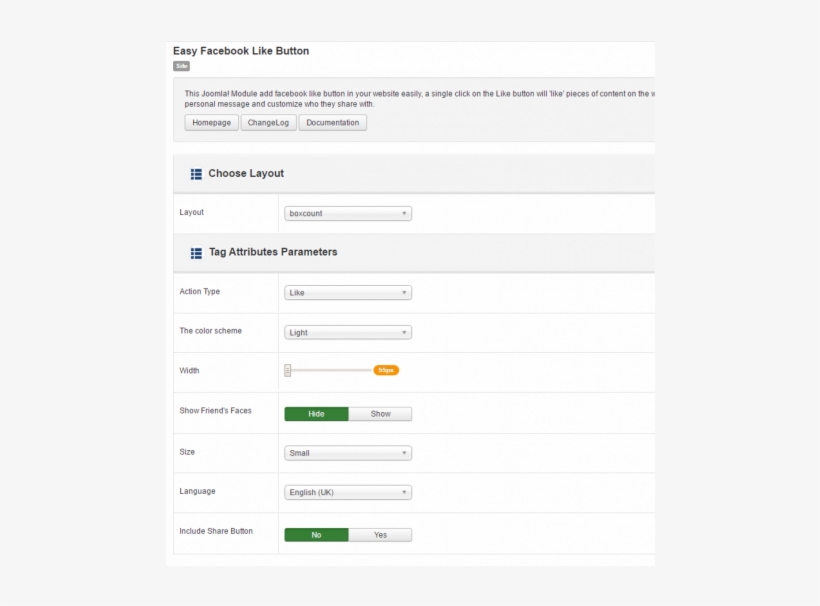The width and height of the screenshot is (820, 606).
Task: Open the Documentation button
Action: pos(333,122)
